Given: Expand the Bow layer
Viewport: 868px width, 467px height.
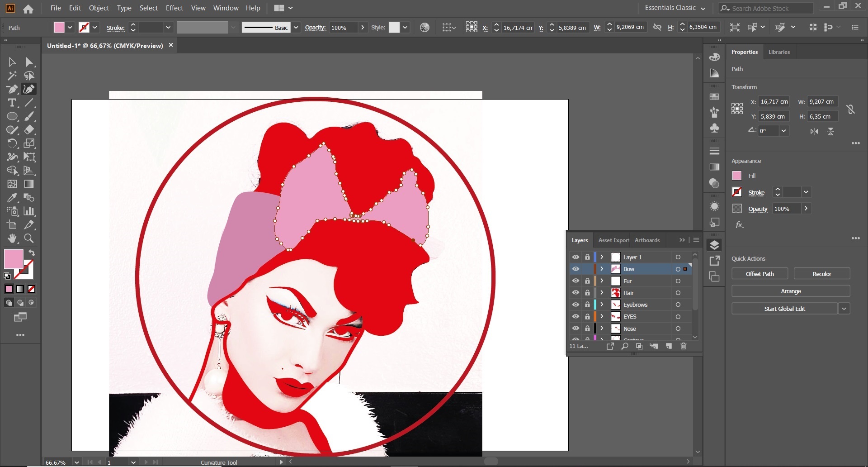Looking at the screenshot, I should click(602, 269).
